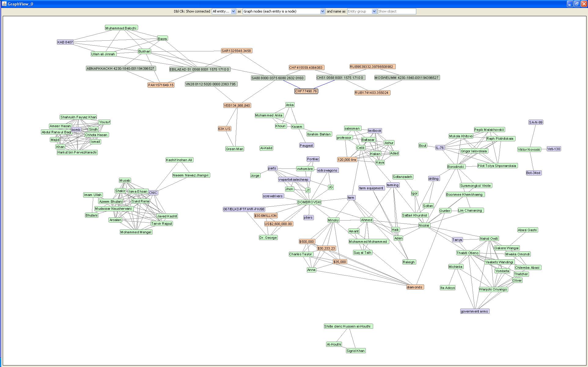Select the Yeti-130 node

click(554, 149)
